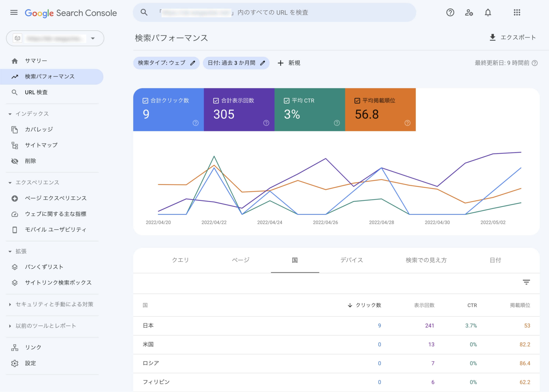Sort table by クリック数 column
The image size is (549, 392).
(x=365, y=305)
